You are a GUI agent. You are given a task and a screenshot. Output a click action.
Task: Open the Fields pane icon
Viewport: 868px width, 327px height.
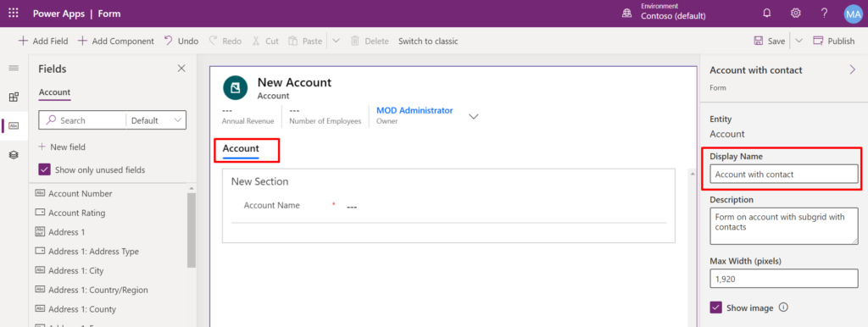point(14,125)
